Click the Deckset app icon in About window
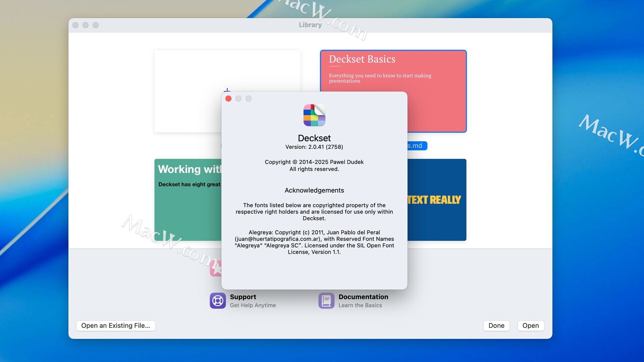The width and height of the screenshot is (644, 362). (x=314, y=115)
